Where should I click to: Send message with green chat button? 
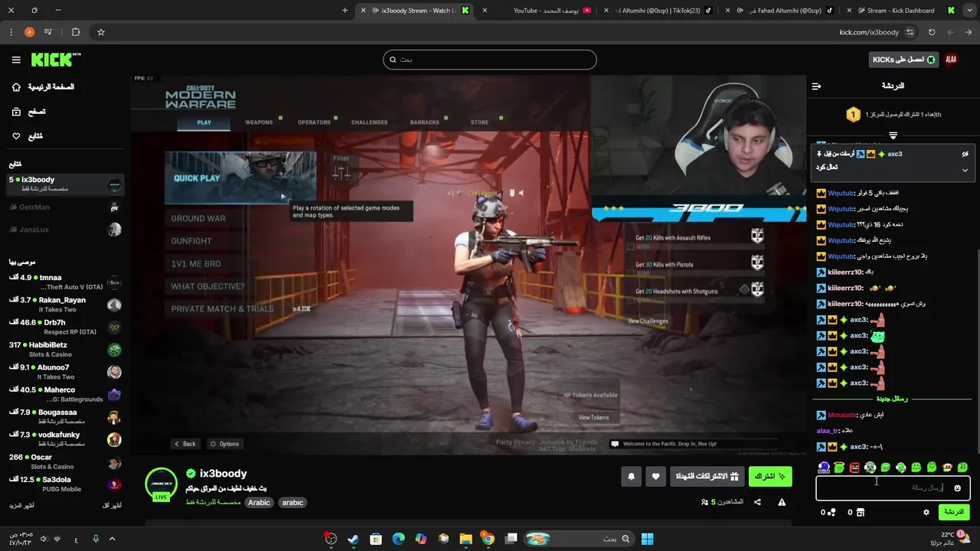(953, 512)
